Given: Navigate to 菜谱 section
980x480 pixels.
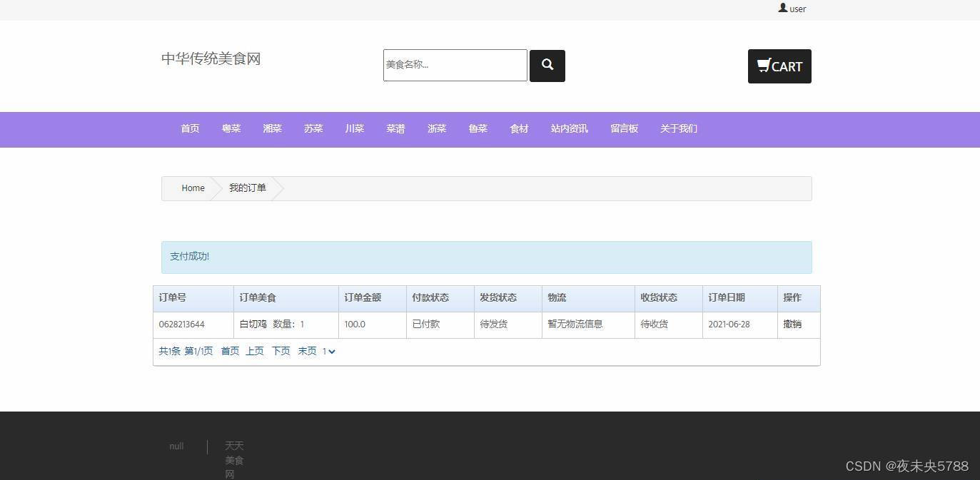Looking at the screenshot, I should (x=395, y=129).
